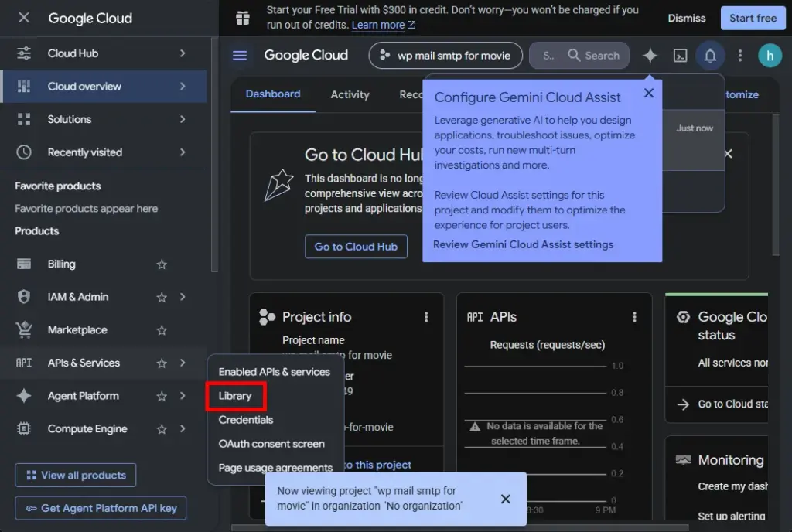This screenshot has height=532, width=792.
Task: Click Review Gemini Cloud Assist settings
Action: (x=524, y=245)
